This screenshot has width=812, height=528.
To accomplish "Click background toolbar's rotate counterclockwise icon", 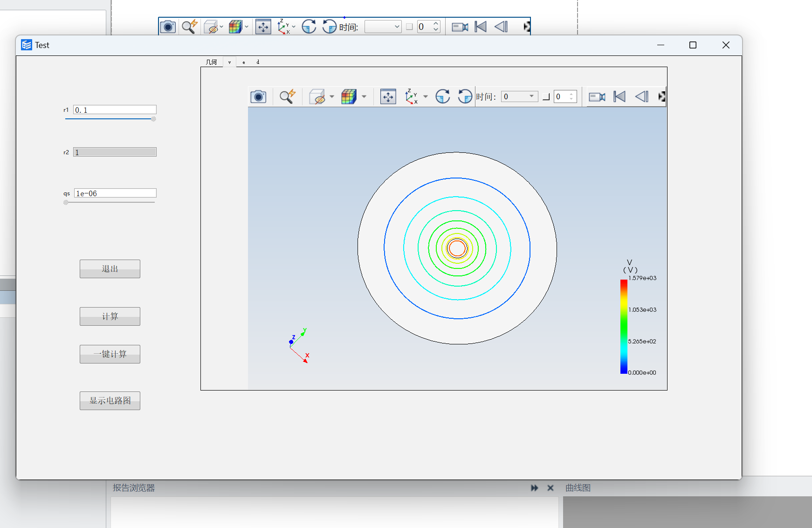I will click(329, 27).
